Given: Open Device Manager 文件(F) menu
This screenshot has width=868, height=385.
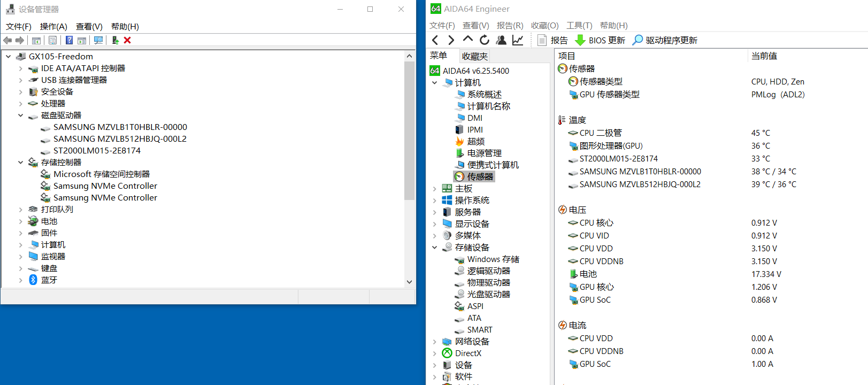Looking at the screenshot, I should pos(19,26).
